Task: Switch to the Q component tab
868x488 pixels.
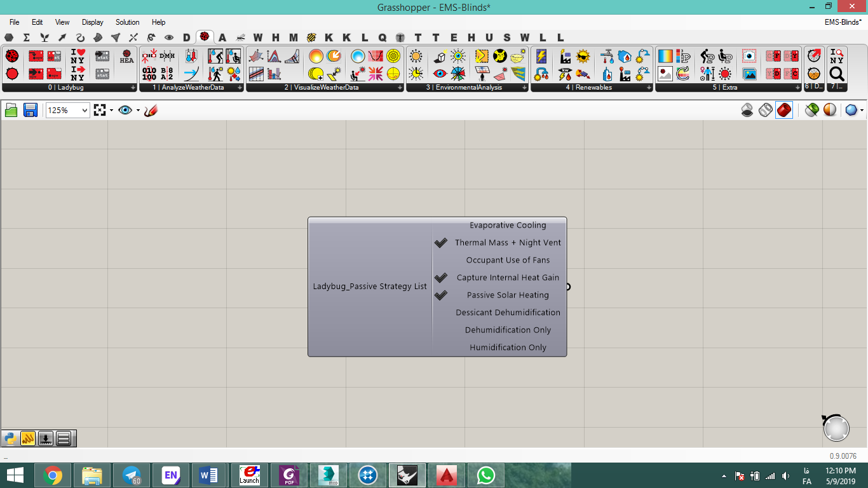Action: [x=383, y=37]
